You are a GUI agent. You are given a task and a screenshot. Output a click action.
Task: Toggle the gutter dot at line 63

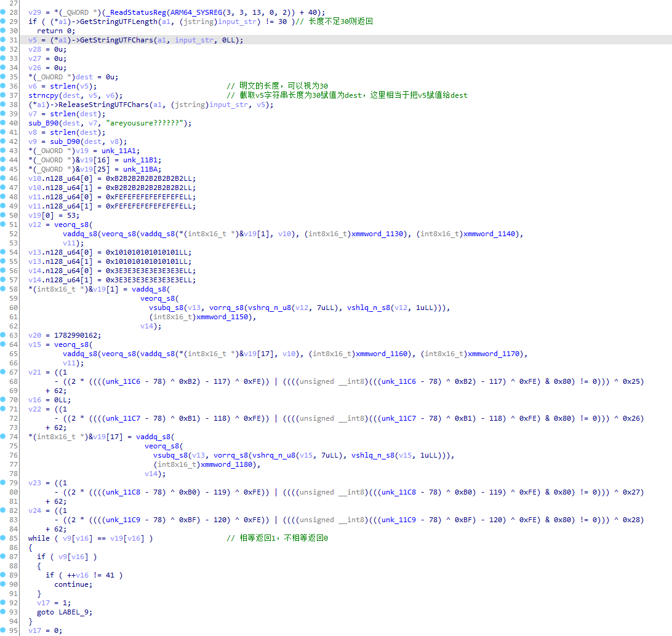click(x=3, y=335)
